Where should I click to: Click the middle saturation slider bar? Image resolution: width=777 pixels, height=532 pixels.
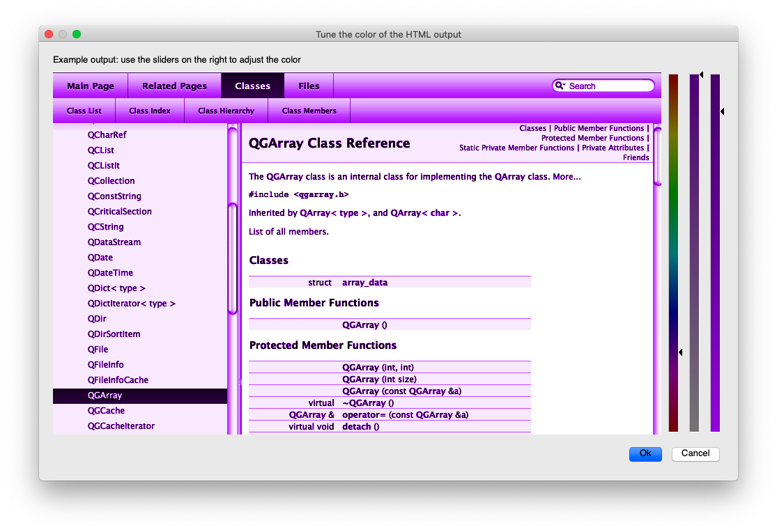coord(694,253)
